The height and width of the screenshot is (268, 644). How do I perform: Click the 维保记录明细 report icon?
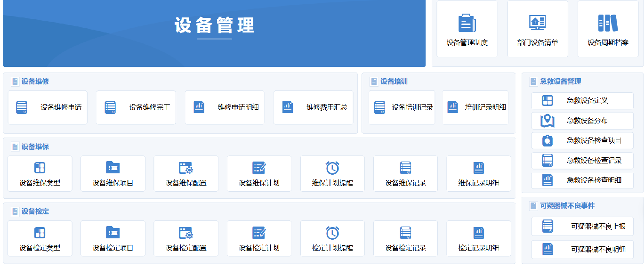(479, 168)
